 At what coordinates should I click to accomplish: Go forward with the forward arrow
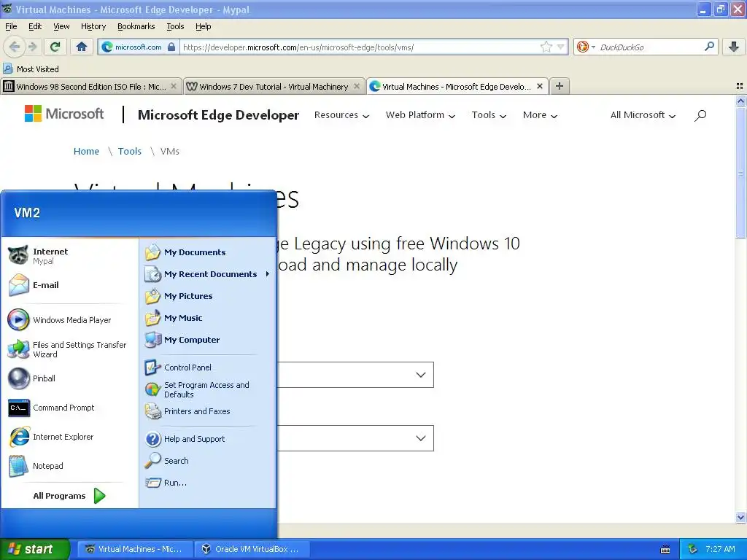tap(32, 47)
